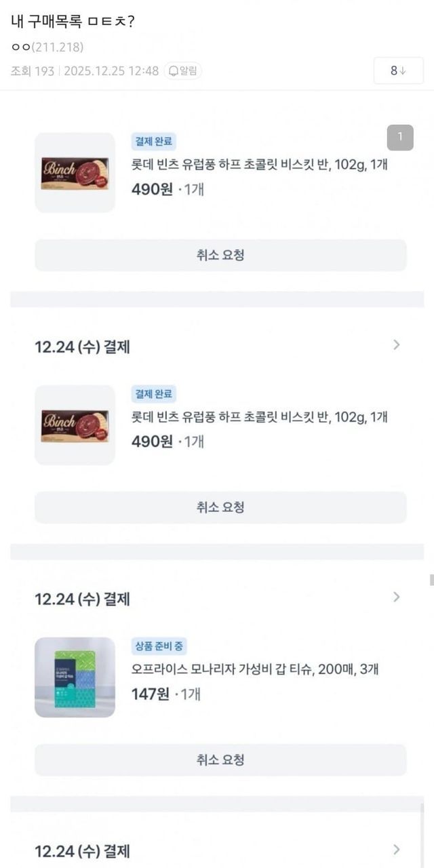The height and width of the screenshot is (868, 434).
Task: Open the chevron on the bottom-most 12.24 결제 row
Action: 397,850
